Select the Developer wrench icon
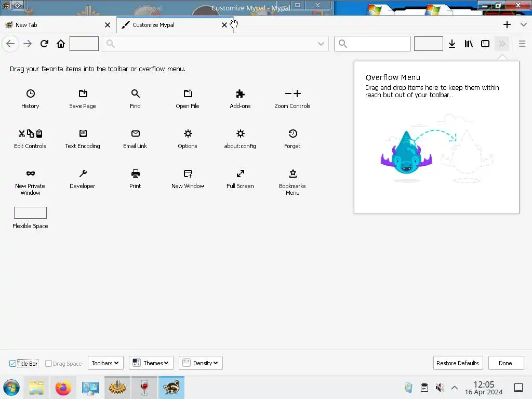The height and width of the screenshot is (399, 532). pos(83,174)
